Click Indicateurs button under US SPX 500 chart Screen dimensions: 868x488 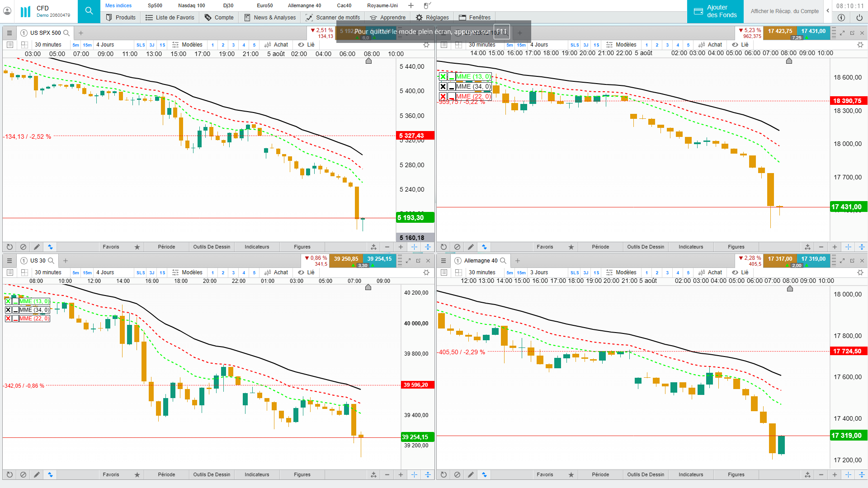tap(257, 247)
